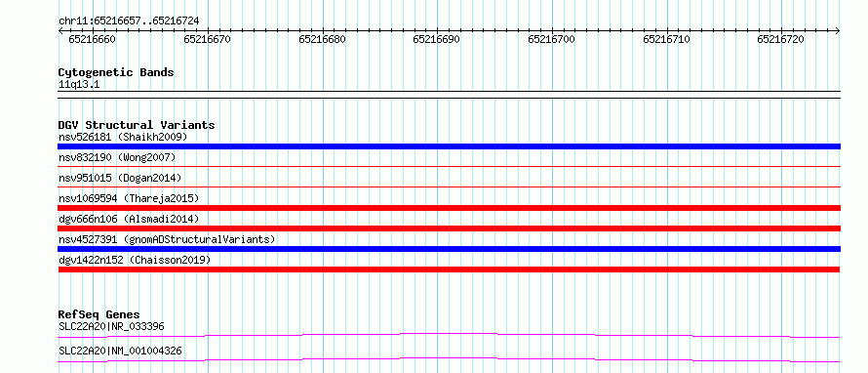Click ruler position 65216710
868x373 pixels.
[666, 40]
